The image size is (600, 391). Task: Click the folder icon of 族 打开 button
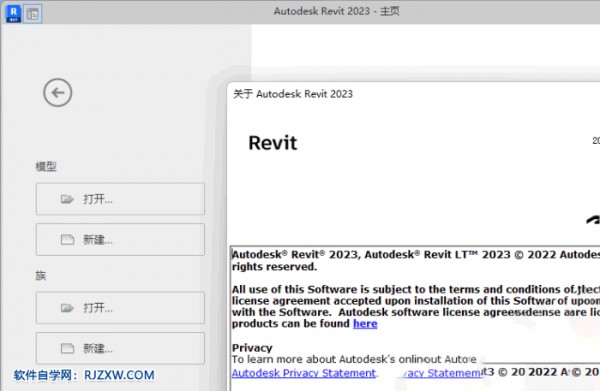click(x=67, y=308)
